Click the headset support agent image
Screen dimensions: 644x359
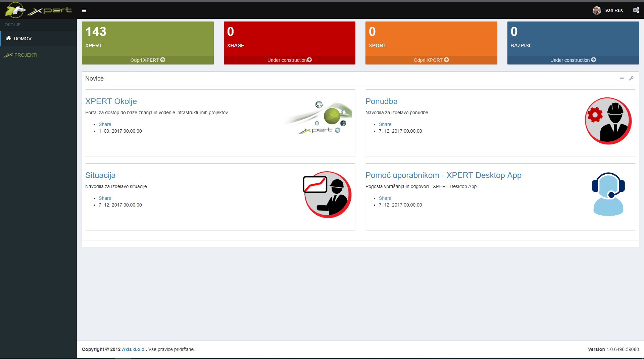[x=608, y=194]
